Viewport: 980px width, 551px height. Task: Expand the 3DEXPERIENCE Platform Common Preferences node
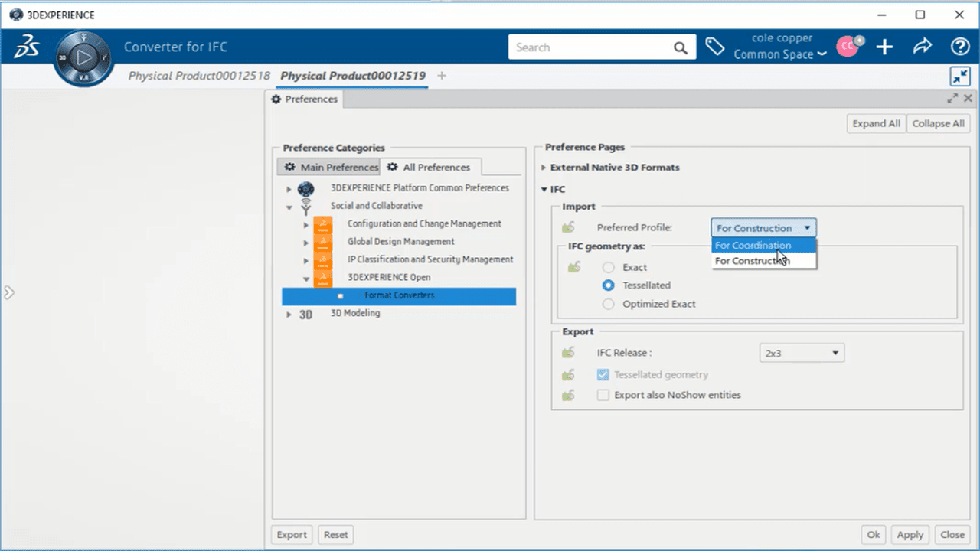[289, 188]
